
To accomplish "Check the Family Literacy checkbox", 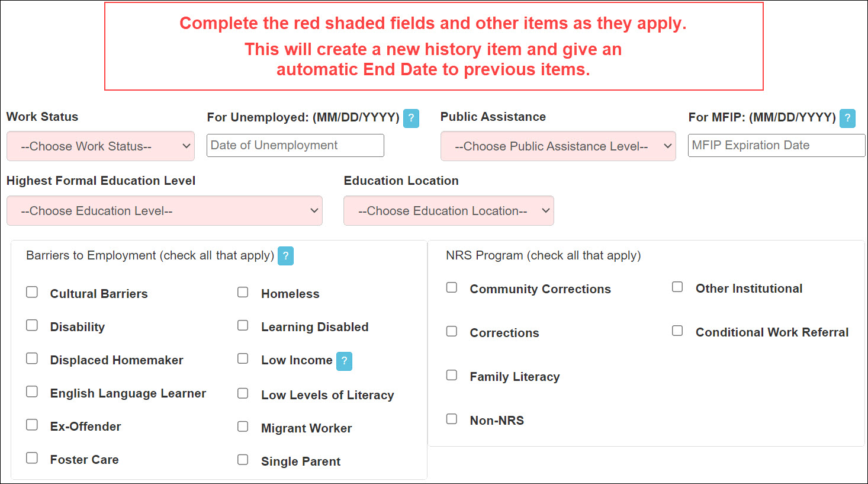I will coord(452,375).
